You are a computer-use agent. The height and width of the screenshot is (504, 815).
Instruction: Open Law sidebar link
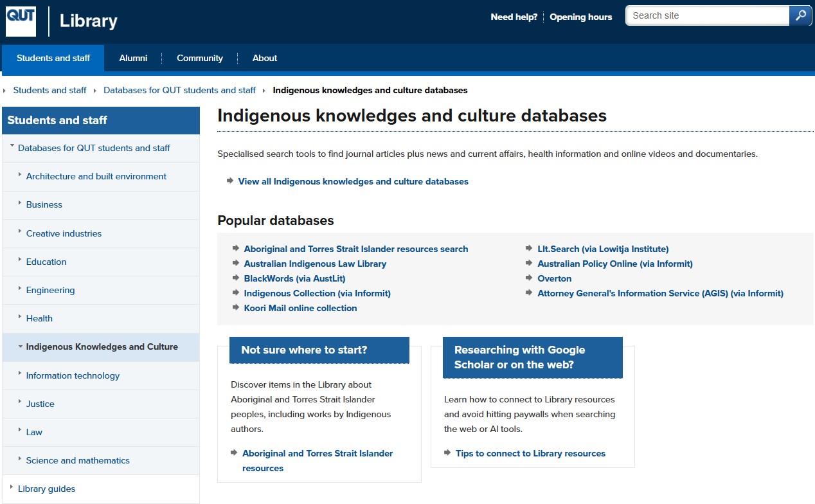coord(34,432)
